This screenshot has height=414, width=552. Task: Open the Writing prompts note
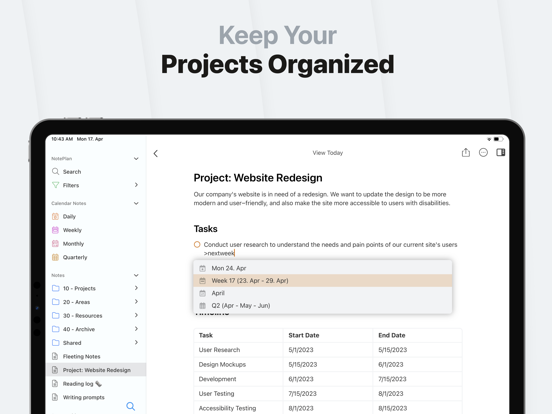click(x=96, y=397)
